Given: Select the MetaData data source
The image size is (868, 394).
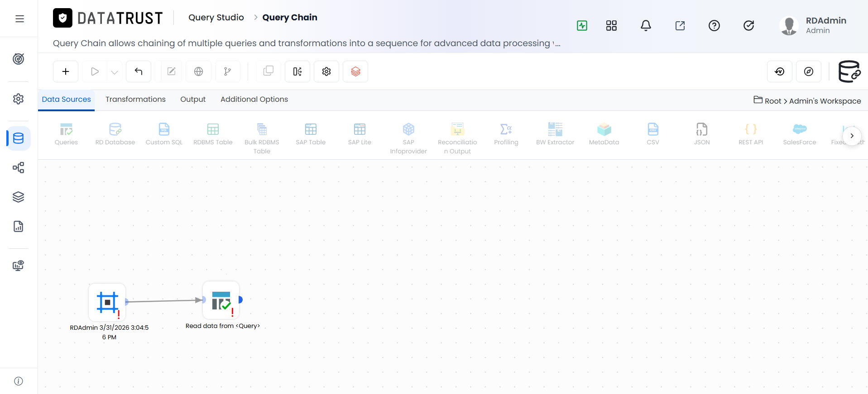Looking at the screenshot, I should coord(604,134).
